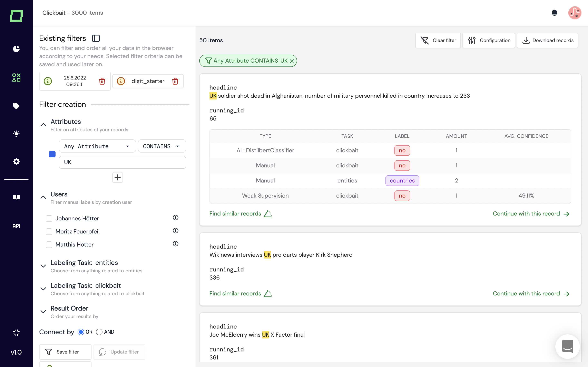Click the blue attribute filter color square
588x367 pixels.
point(52,154)
